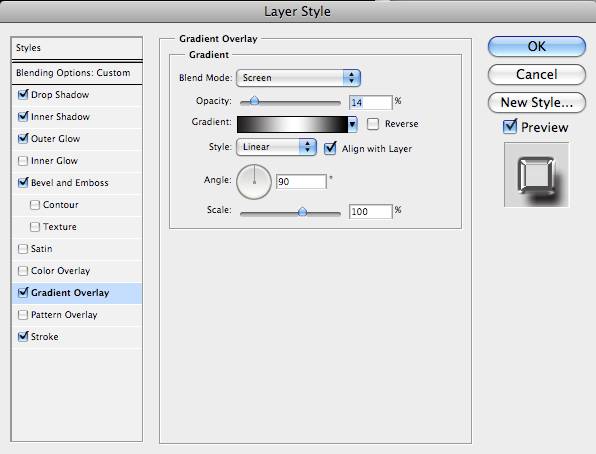The image size is (596, 454).
Task: Uncheck the Gradient Overlay checkbox
Action: [23, 292]
